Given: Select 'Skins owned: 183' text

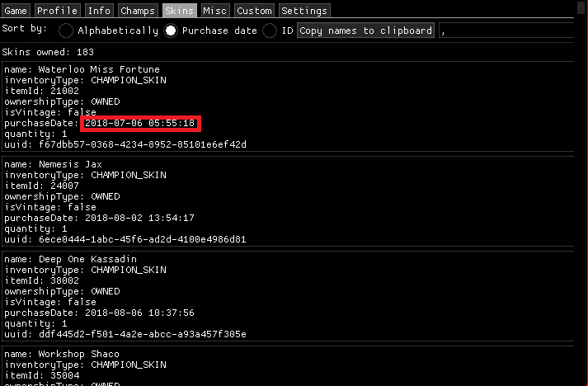Looking at the screenshot, I should (x=48, y=52).
